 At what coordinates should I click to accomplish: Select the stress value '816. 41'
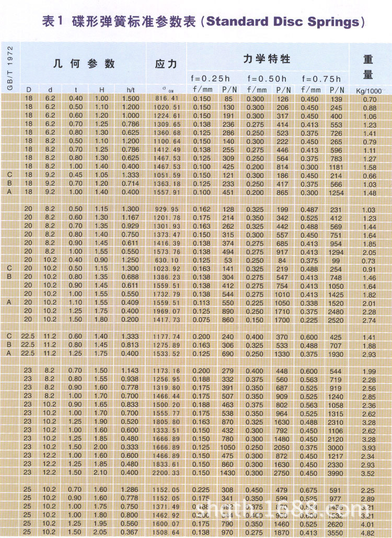[x=167, y=99]
